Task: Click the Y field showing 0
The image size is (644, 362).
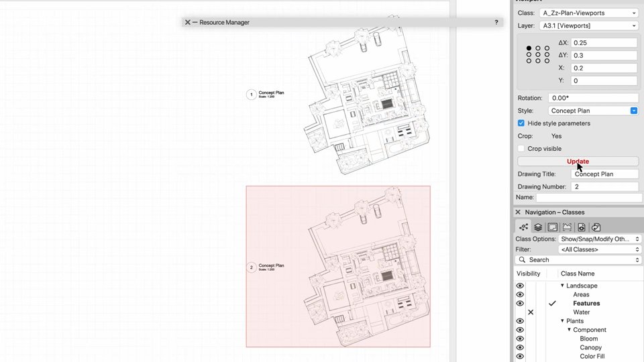Action: click(604, 81)
